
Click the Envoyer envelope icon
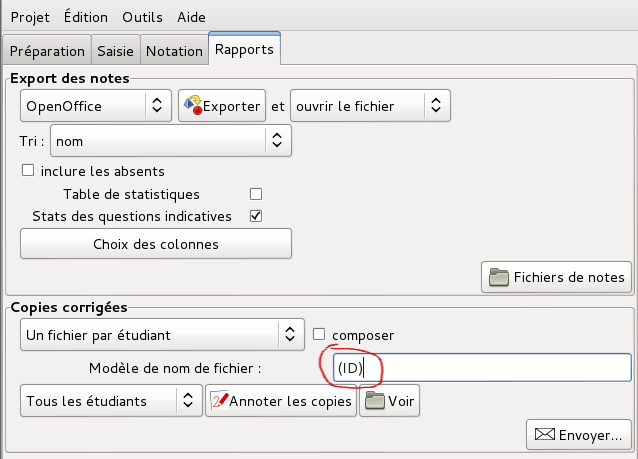(544, 434)
